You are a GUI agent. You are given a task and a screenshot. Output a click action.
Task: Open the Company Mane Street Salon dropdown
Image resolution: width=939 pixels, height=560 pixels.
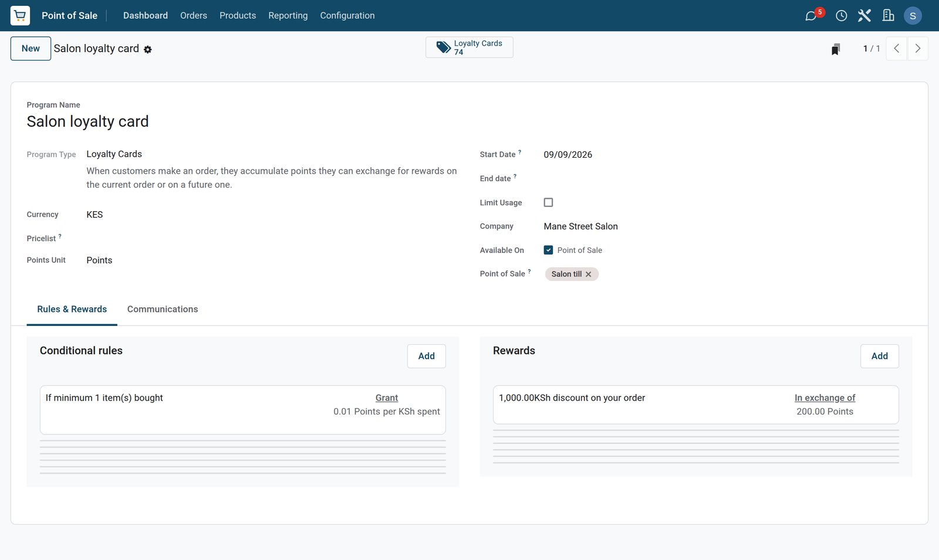point(728,226)
